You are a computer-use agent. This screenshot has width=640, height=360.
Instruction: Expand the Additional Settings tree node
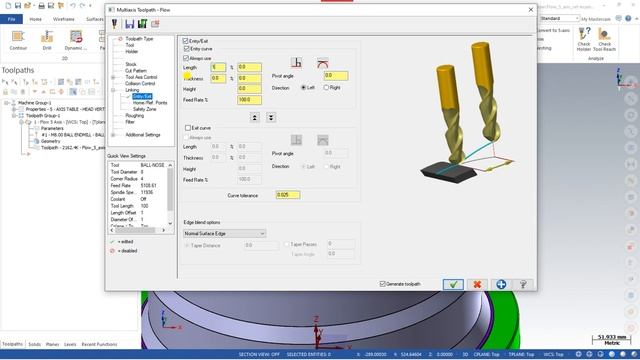point(113,135)
